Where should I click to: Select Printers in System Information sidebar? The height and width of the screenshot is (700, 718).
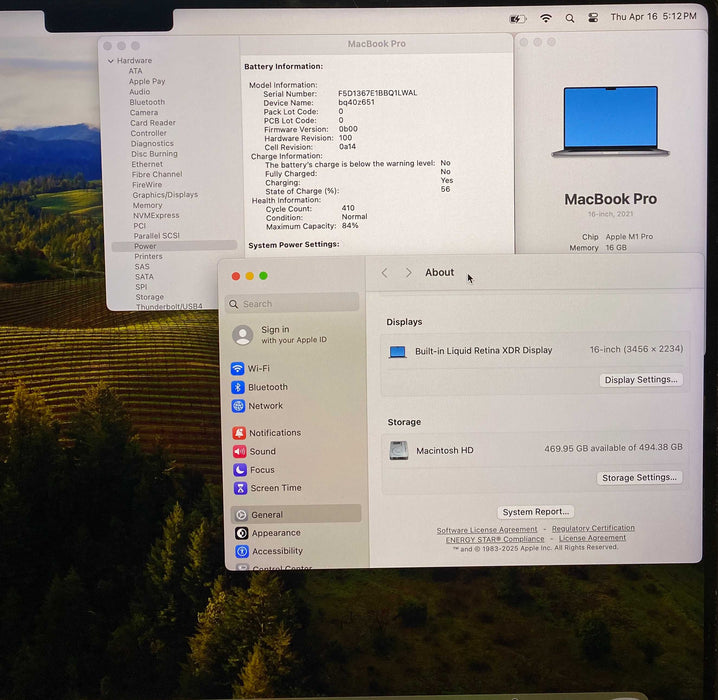(148, 256)
